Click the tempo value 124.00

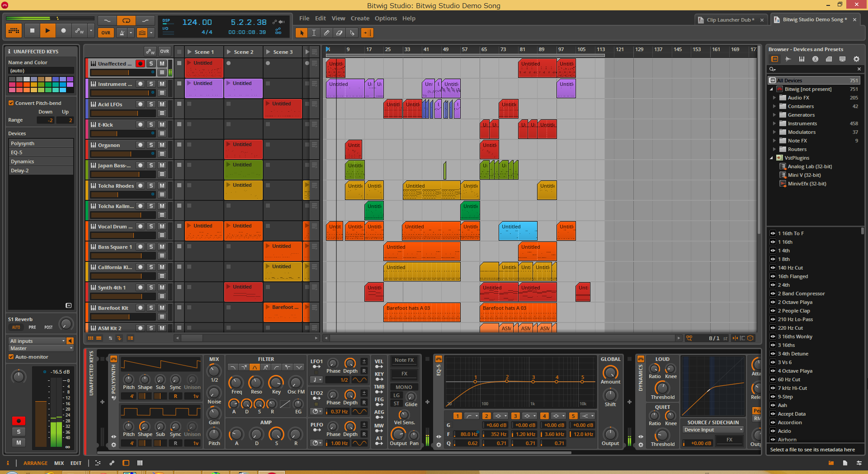pyautogui.click(x=197, y=22)
